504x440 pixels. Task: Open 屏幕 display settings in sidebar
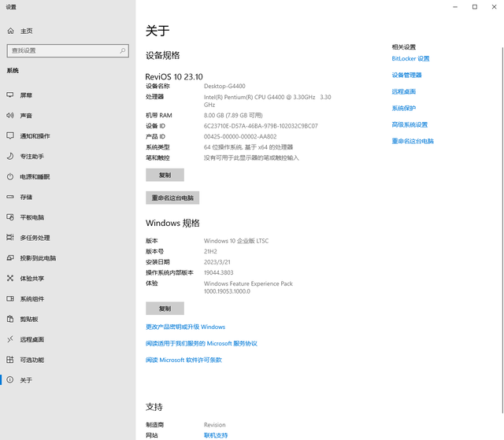coord(26,94)
